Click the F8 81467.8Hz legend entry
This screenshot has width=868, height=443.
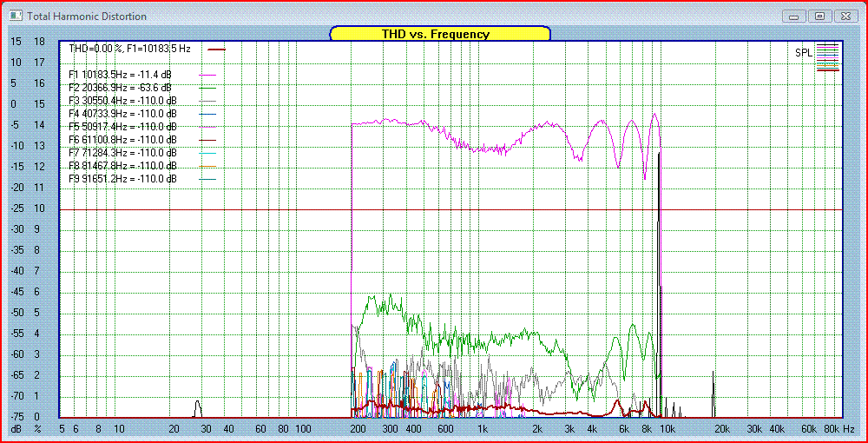click(x=122, y=166)
